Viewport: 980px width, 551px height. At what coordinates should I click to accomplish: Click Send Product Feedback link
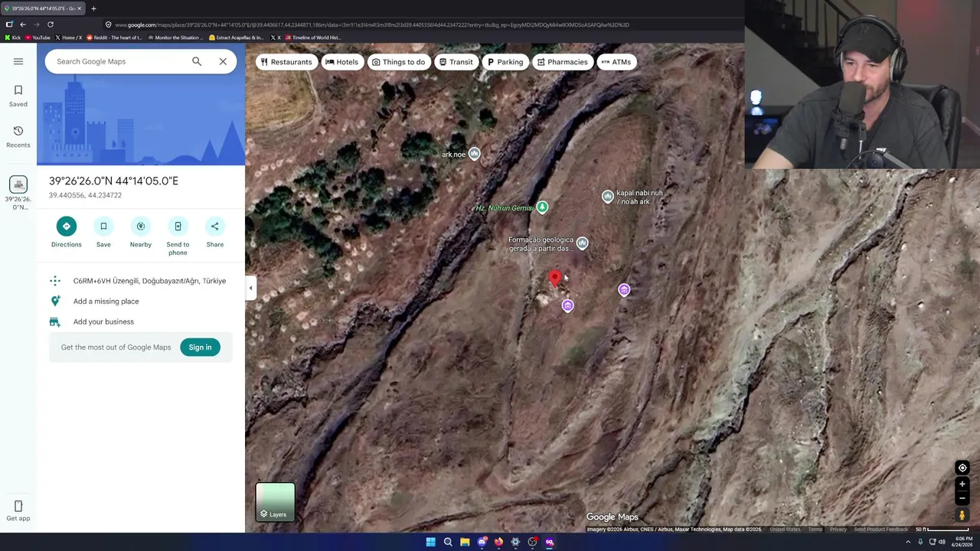click(880, 530)
